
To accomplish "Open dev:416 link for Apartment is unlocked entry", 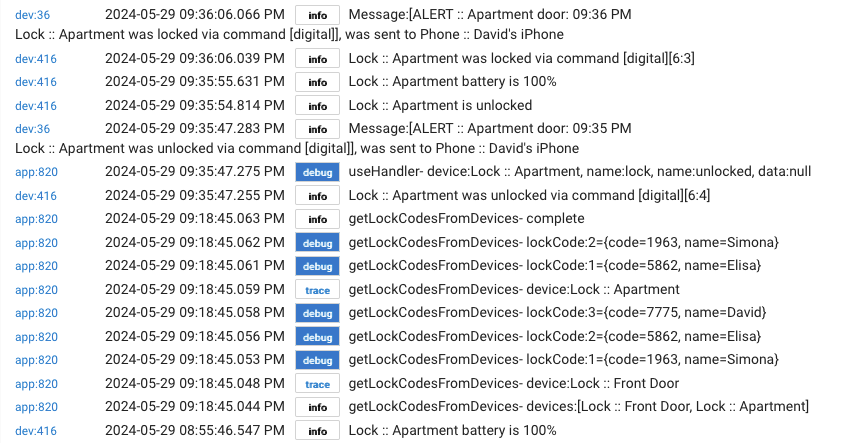I will point(36,106).
